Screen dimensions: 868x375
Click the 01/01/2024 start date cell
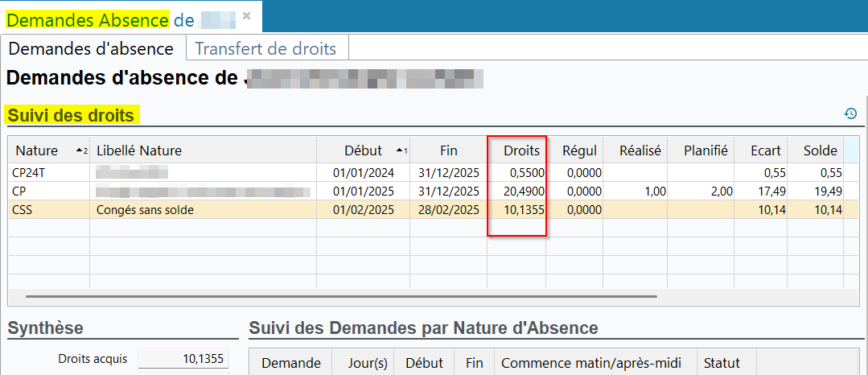363,173
